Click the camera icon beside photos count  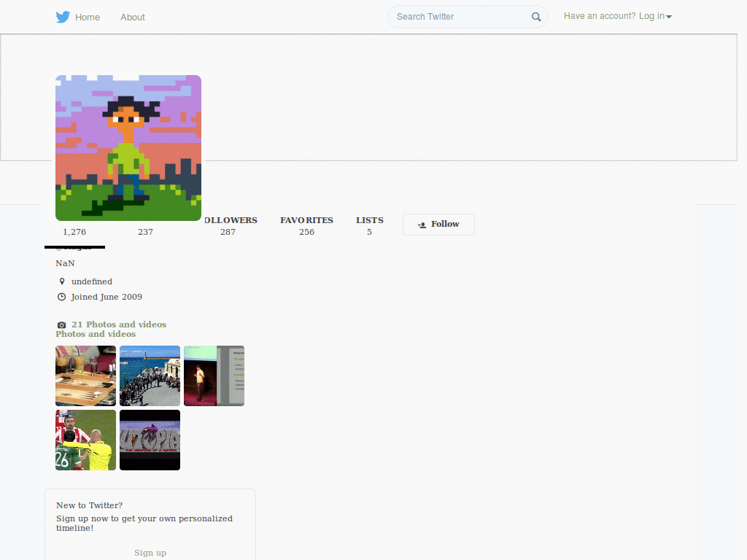pyautogui.click(x=61, y=324)
